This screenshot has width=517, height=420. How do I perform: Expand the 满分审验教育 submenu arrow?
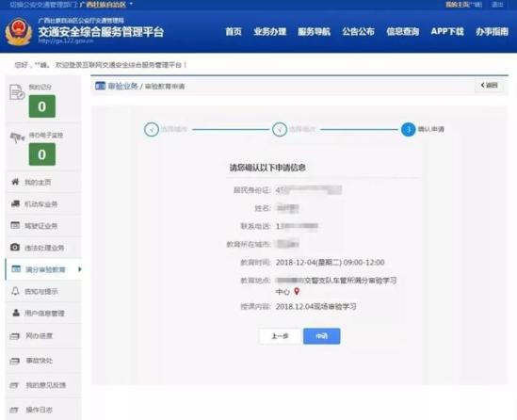(79, 269)
